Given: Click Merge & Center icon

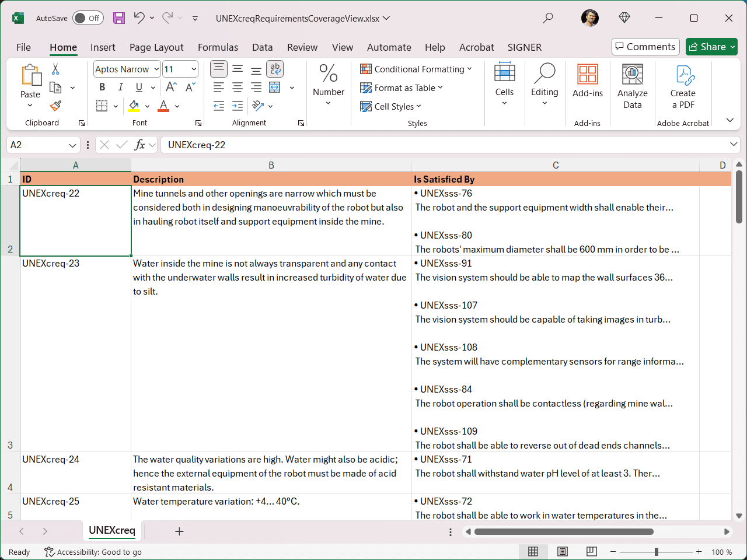Looking at the screenshot, I should coord(275,87).
